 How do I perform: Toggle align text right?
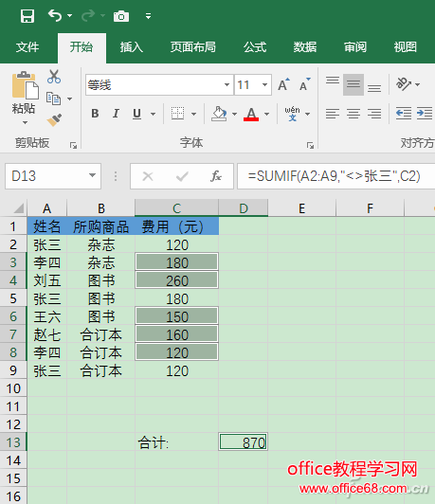(x=374, y=114)
